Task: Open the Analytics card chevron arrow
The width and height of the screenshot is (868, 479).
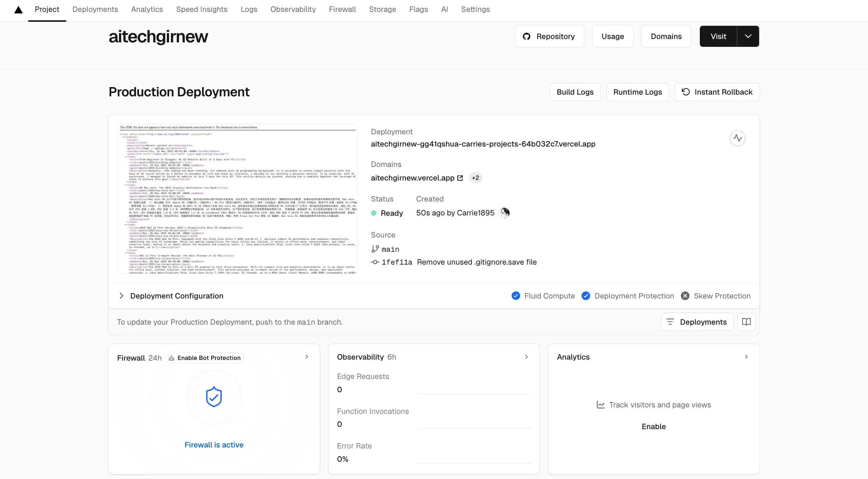Action: (746, 357)
